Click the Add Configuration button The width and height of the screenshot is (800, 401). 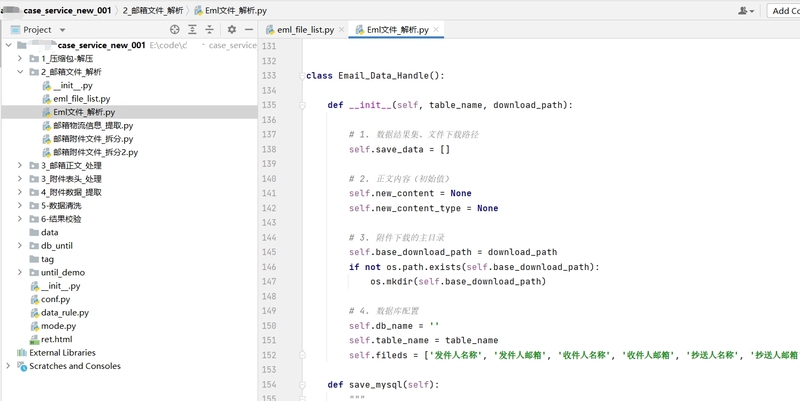click(x=783, y=11)
